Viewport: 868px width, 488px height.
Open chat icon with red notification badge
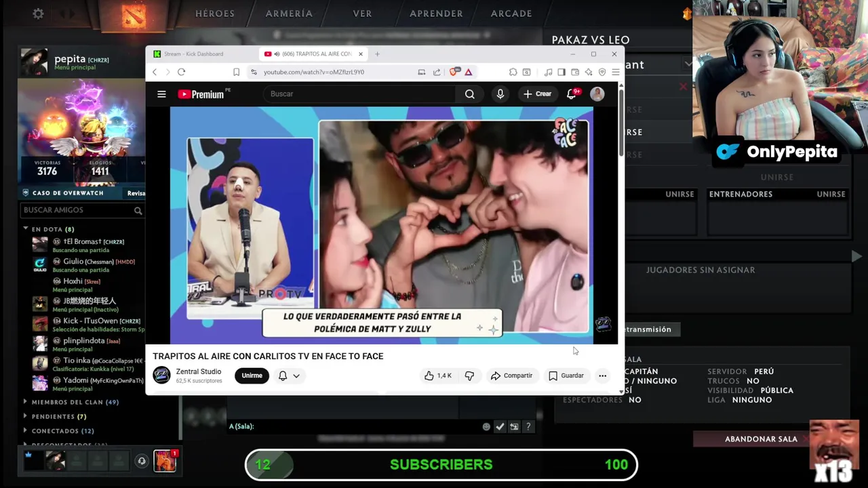click(x=165, y=461)
